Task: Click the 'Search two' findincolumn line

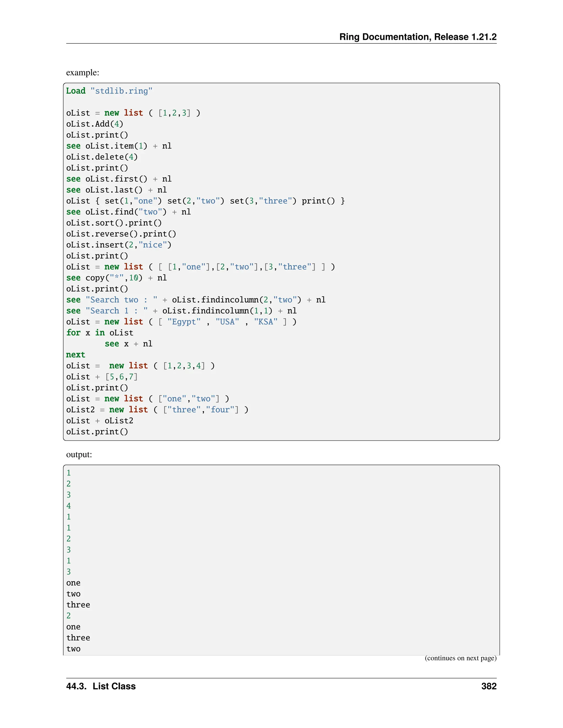Action: click(x=196, y=300)
